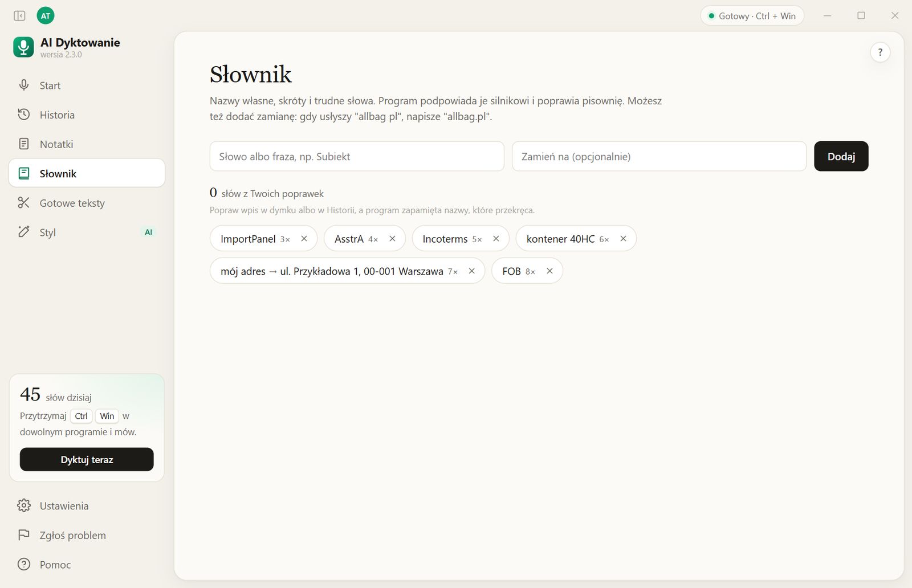This screenshot has width=912, height=588.
Task: Open Notatki in the sidebar
Action: point(87,144)
